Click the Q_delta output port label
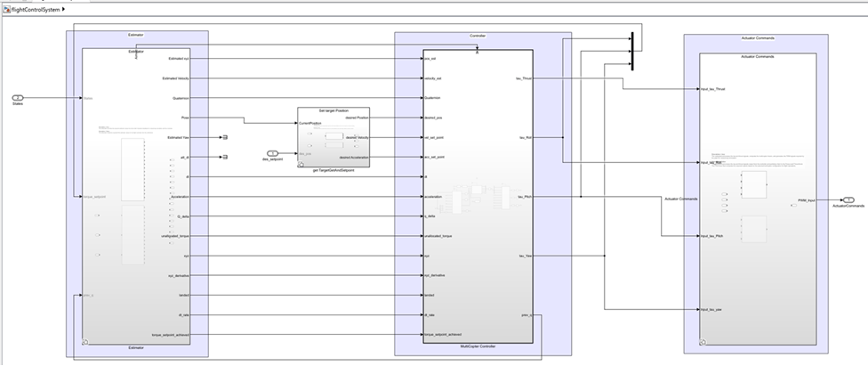 pyautogui.click(x=182, y=216)
